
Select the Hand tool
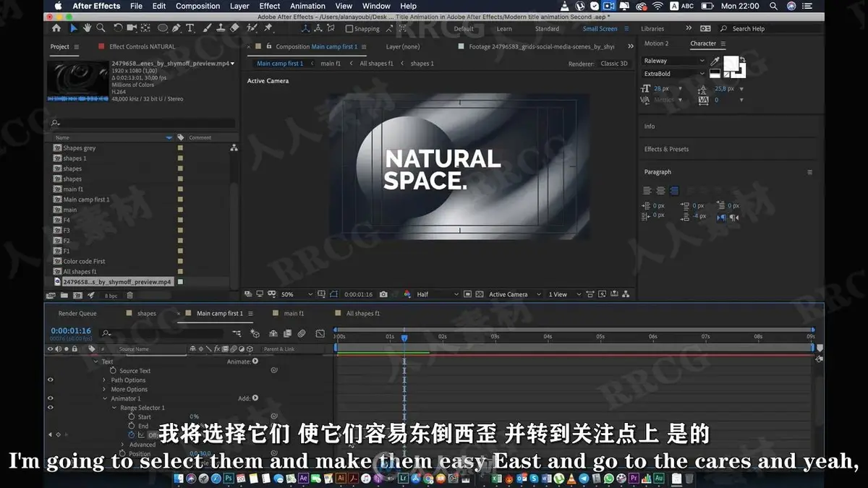click(88, 28)
